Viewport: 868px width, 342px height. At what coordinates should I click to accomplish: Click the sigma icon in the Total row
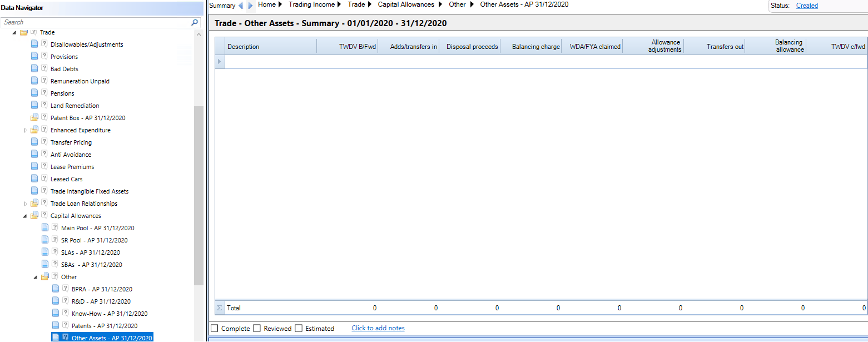pyautogui.click(x=219, y=308)
